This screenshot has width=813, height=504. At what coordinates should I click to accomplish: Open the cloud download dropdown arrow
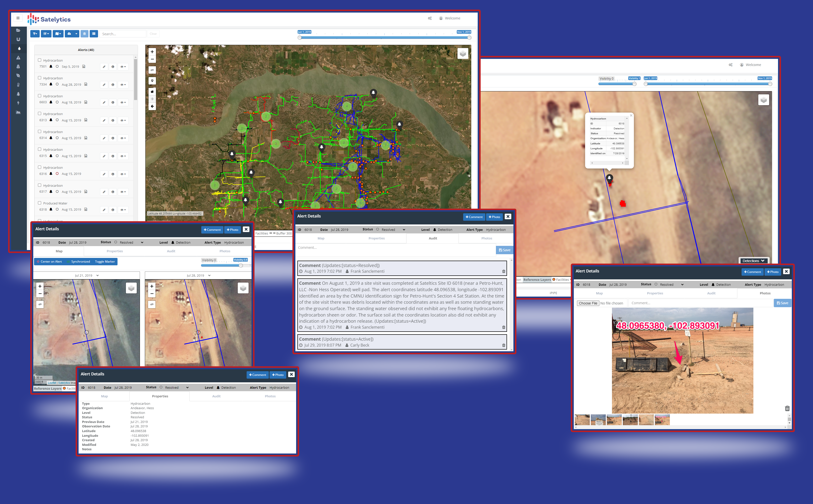[x=76, y=34]
